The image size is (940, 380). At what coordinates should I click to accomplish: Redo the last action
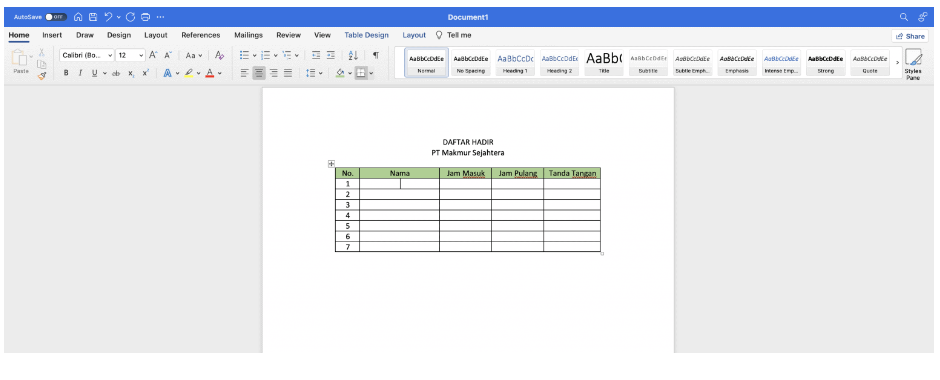pos(130,17)
